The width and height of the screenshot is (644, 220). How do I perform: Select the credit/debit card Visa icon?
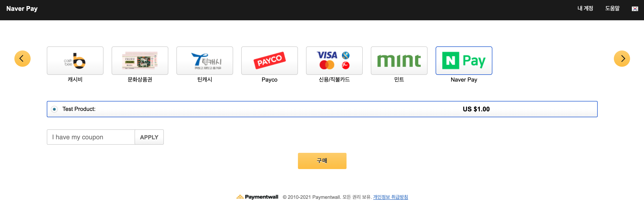(x=334, y=61)
